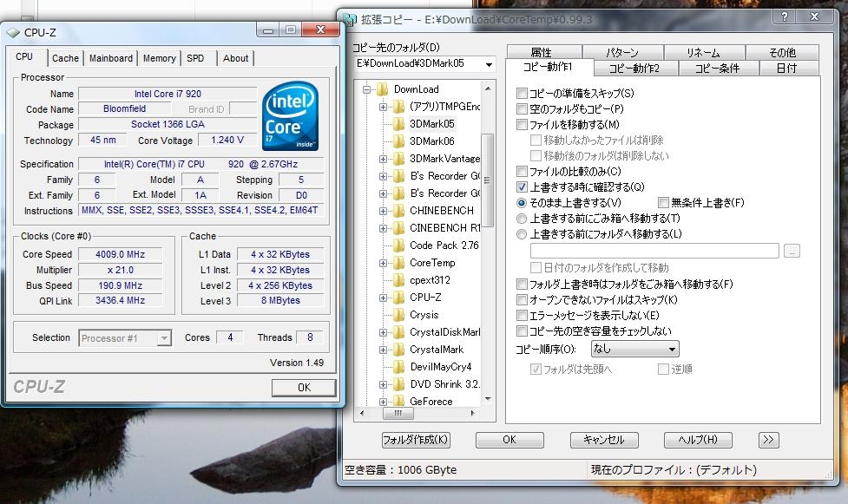Select the B's Recorder folder icon, first one

point(398,176)
